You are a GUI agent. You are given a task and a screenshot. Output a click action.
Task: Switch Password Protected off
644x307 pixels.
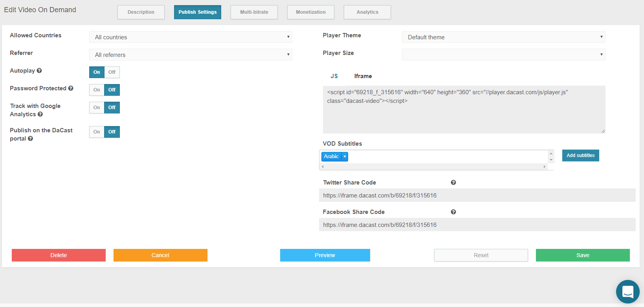pyautogui.click(x=112, y=90)
